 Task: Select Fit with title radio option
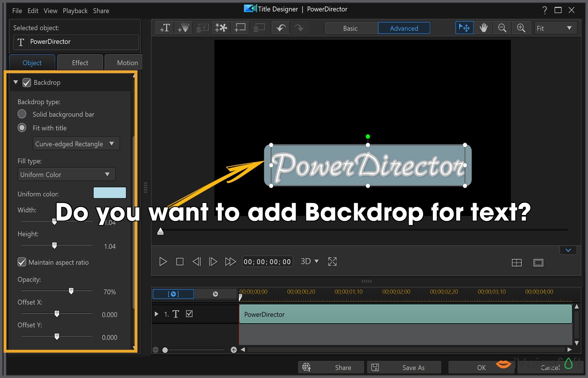[22, 128]
